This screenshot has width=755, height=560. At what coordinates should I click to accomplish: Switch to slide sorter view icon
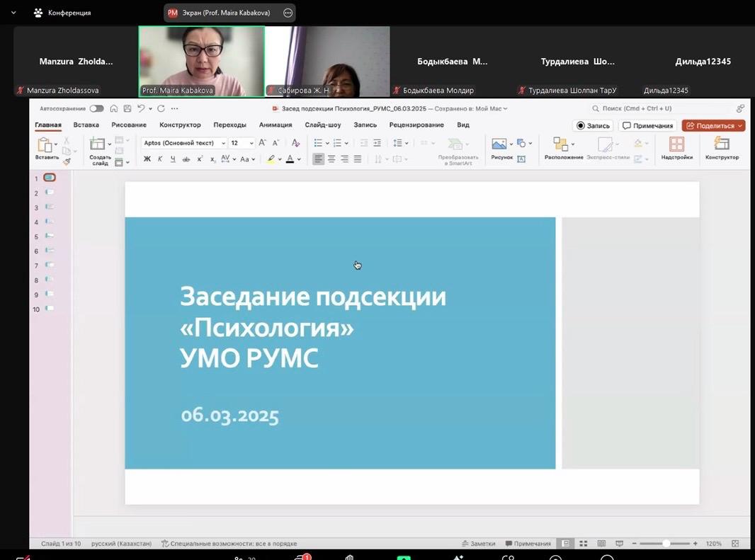click(583, 543)
